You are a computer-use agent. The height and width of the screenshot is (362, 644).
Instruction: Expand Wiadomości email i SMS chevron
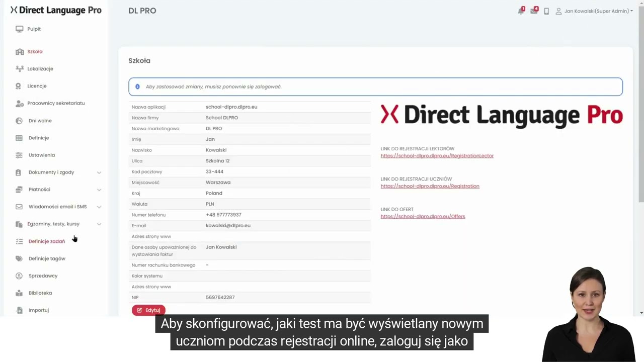coord(99,207)
